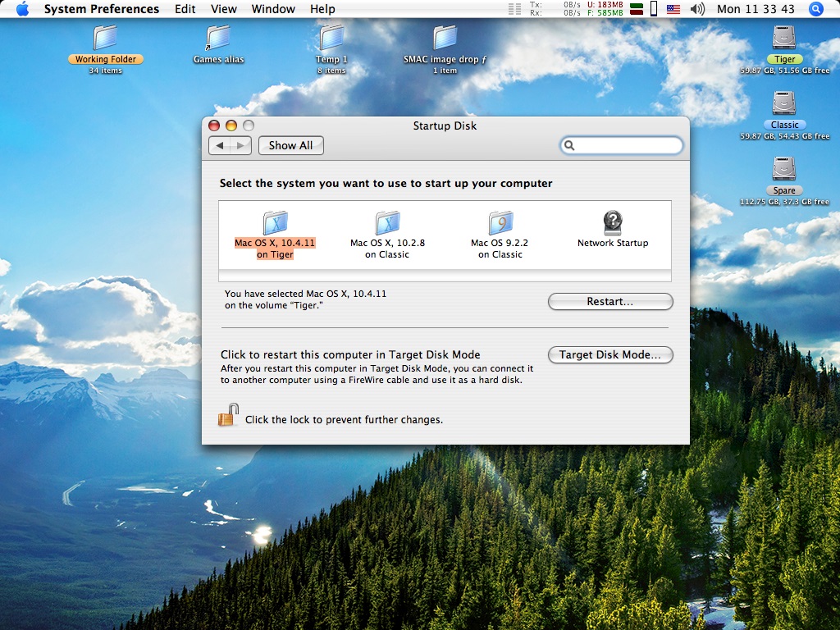Screen dimensions: 840x630
Task: Close the Startup Disk window
Action: coord(214,126)
